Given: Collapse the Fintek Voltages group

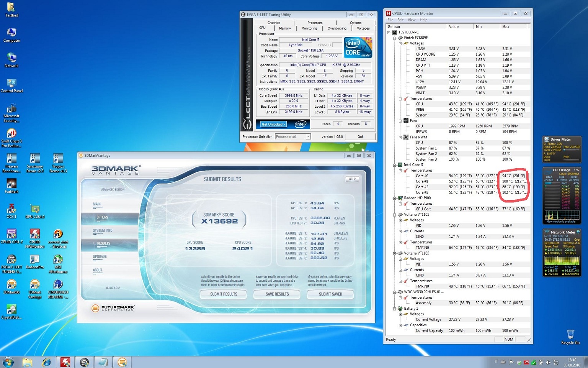Looking at the screenshot, I should click(400, 43).
